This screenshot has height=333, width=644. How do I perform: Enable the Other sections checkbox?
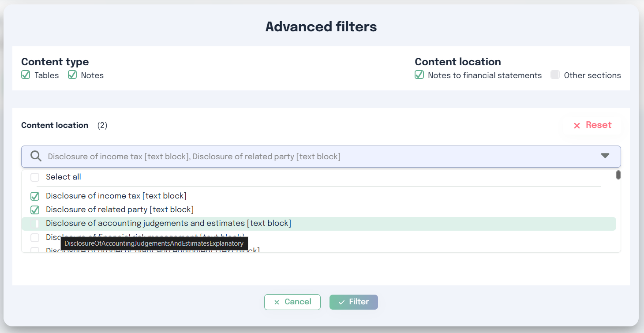pyautogui.click(x=555, y=75)
